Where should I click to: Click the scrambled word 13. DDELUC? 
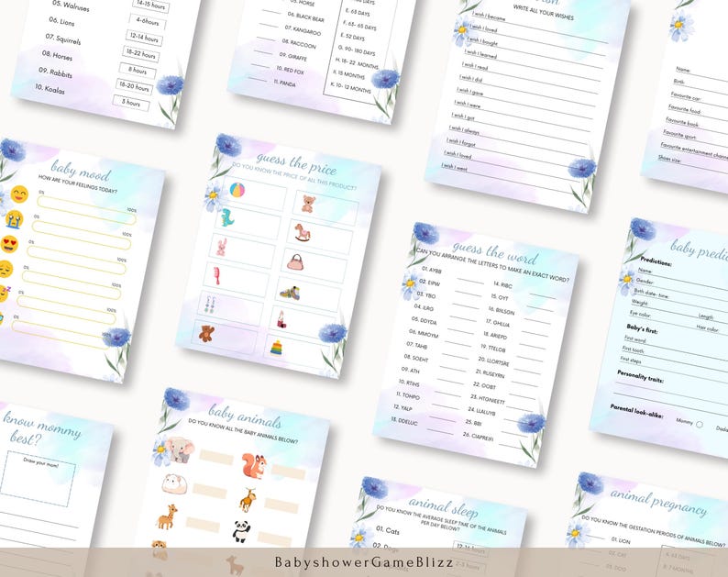coord(404,420)
